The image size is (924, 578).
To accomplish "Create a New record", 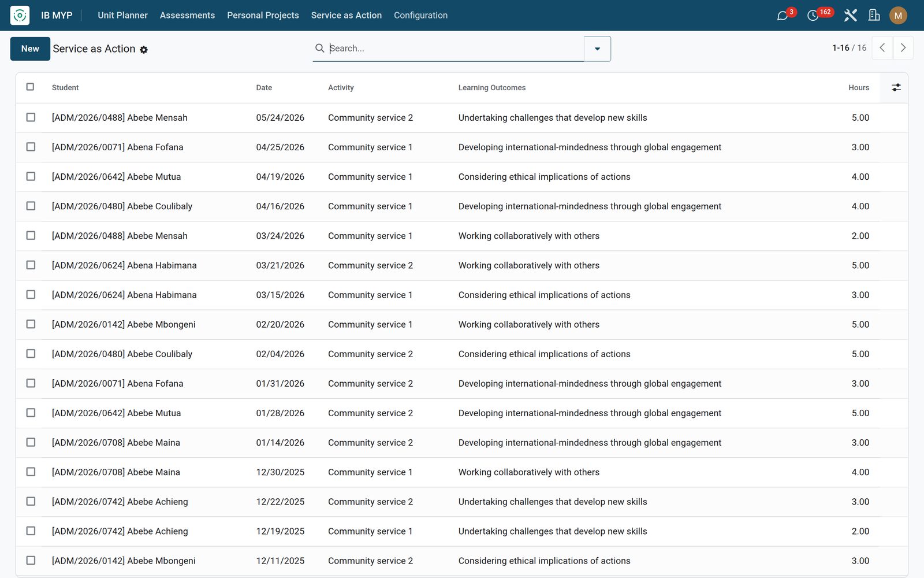I will click(x=30, y=49).
